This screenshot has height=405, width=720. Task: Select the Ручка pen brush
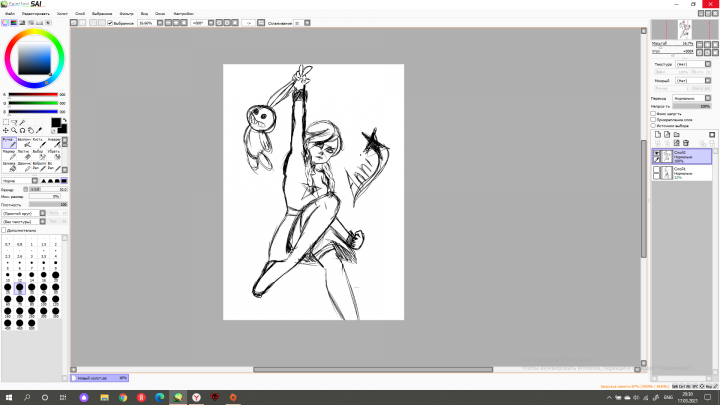(x=9, y=142)
